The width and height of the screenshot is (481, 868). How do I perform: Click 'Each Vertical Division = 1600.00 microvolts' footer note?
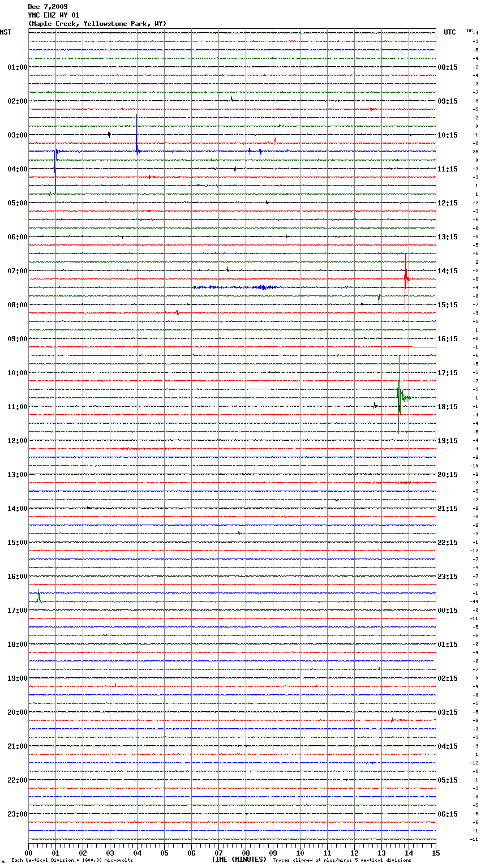click(72, 861)
